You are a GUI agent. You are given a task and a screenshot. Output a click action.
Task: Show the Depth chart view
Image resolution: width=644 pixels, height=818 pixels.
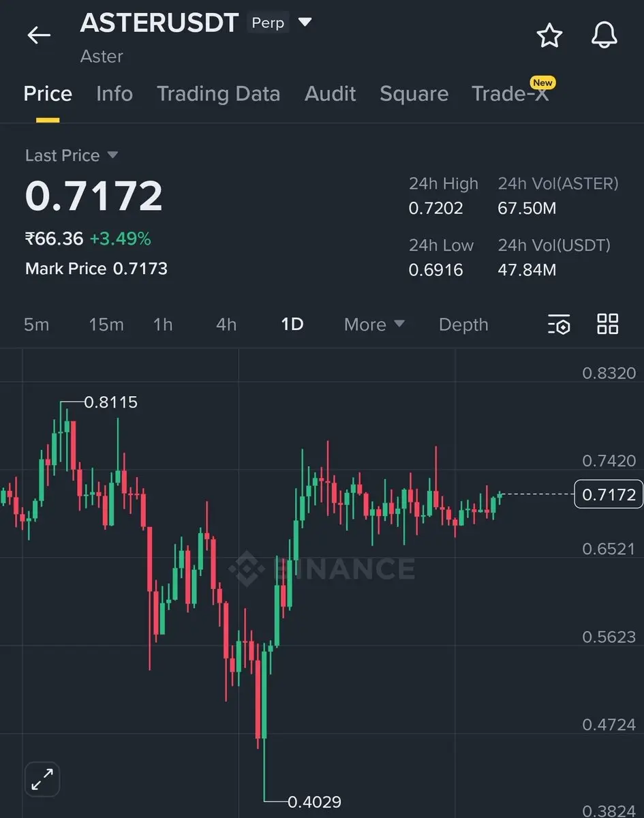pyautogui.click(x=463, y=324)
